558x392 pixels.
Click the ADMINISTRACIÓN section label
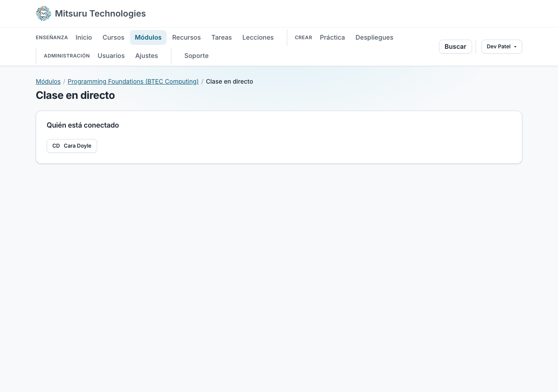click(67, 56)
